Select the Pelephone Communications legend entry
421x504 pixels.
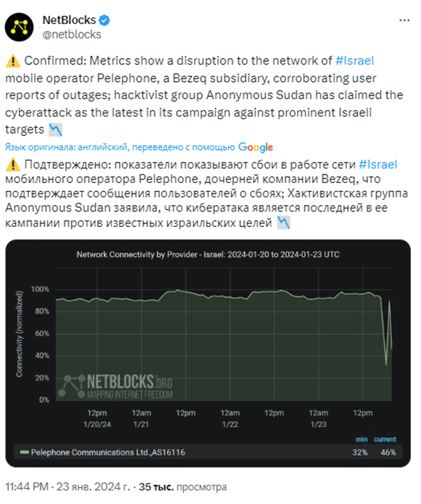point(103,452)
